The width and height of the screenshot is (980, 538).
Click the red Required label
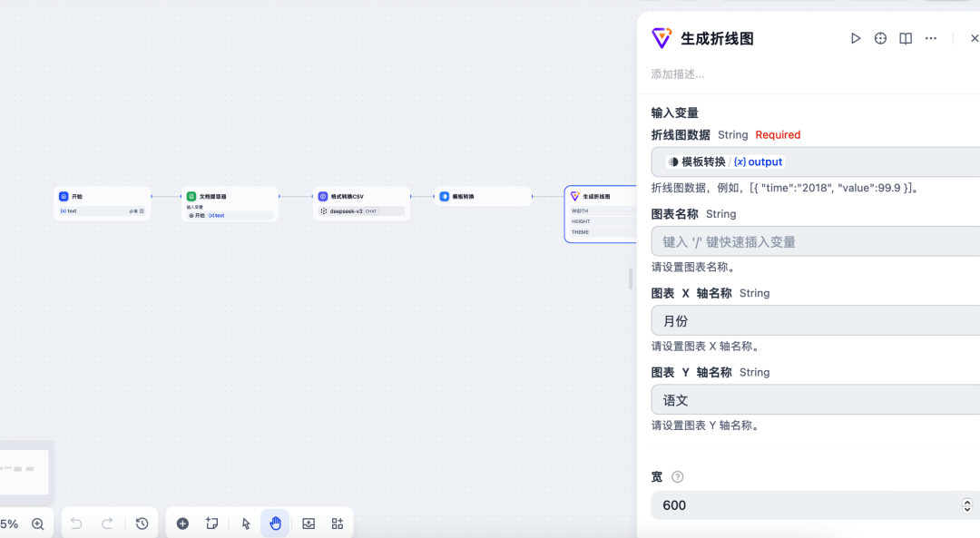coord(778,135)
